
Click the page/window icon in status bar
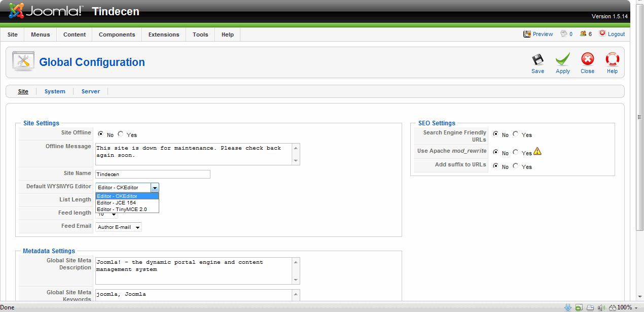point(590,307)
